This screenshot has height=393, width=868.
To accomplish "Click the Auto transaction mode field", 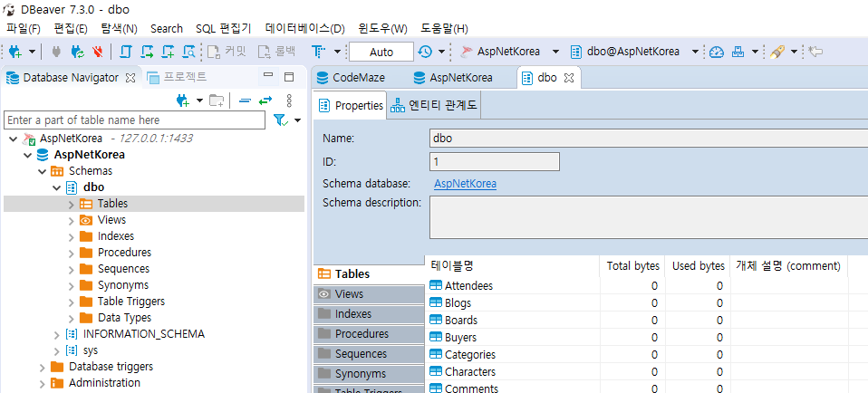I will pyautogui.click(x=381, y=52).
